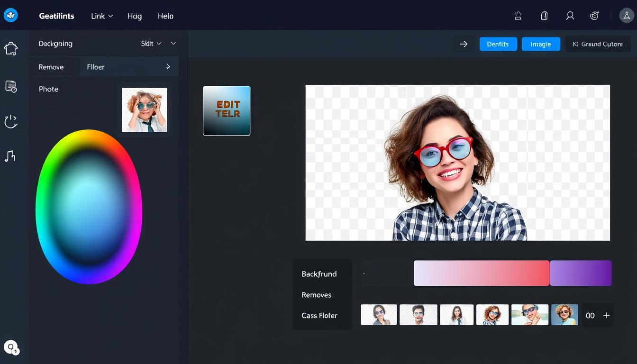The height and width of the screenshot is (364, 637).
Task: Choose Backfrund in the options list
Action: tap(319, 274)
